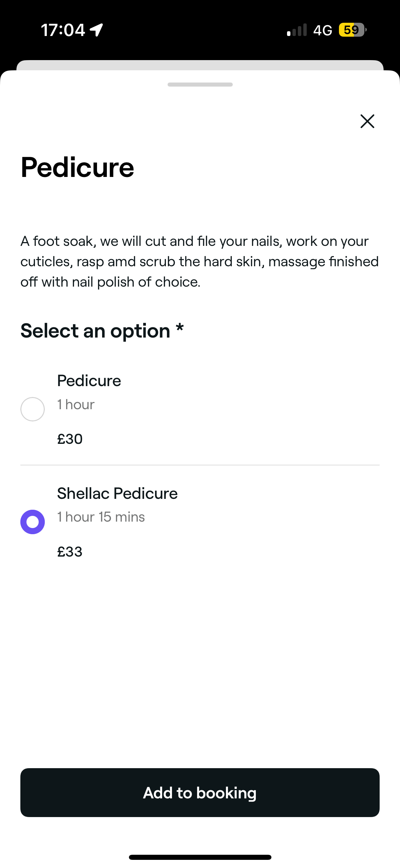Tap the Select an option heading
The height and width of the screenshot is (868, 400).
[102, 331]
